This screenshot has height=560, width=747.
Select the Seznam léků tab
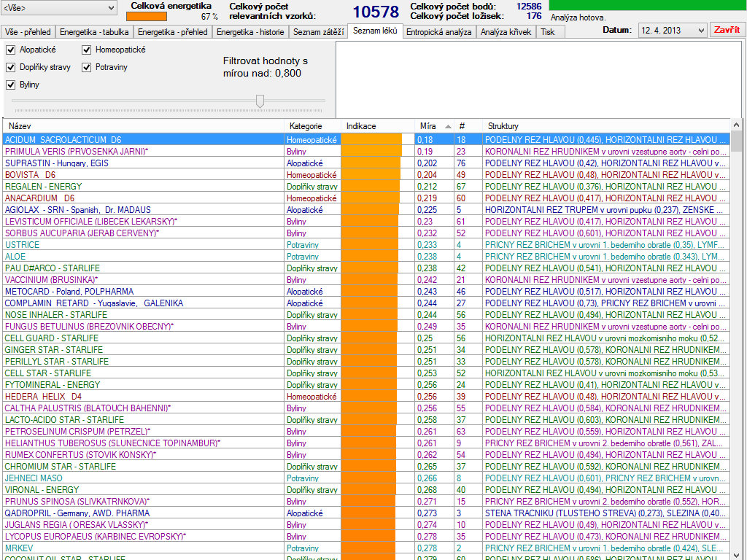[x=375, y=31]
